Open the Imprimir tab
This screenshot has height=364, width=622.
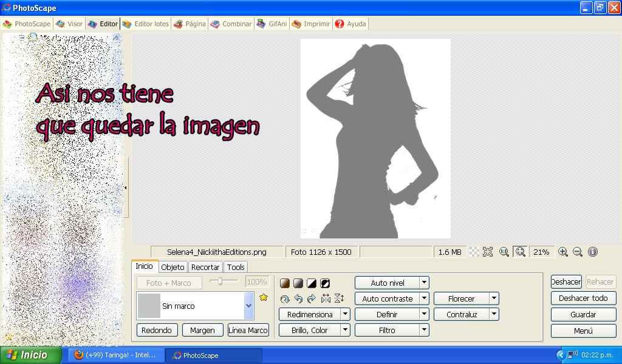point(310,24)
